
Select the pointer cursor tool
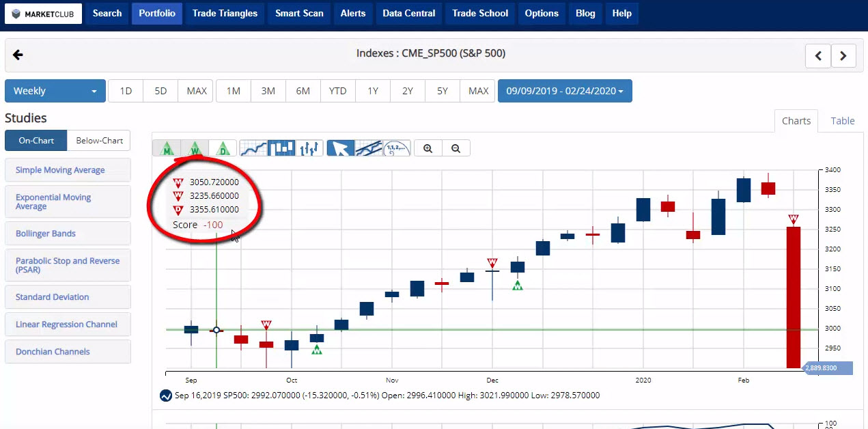(x=341, y=148)
